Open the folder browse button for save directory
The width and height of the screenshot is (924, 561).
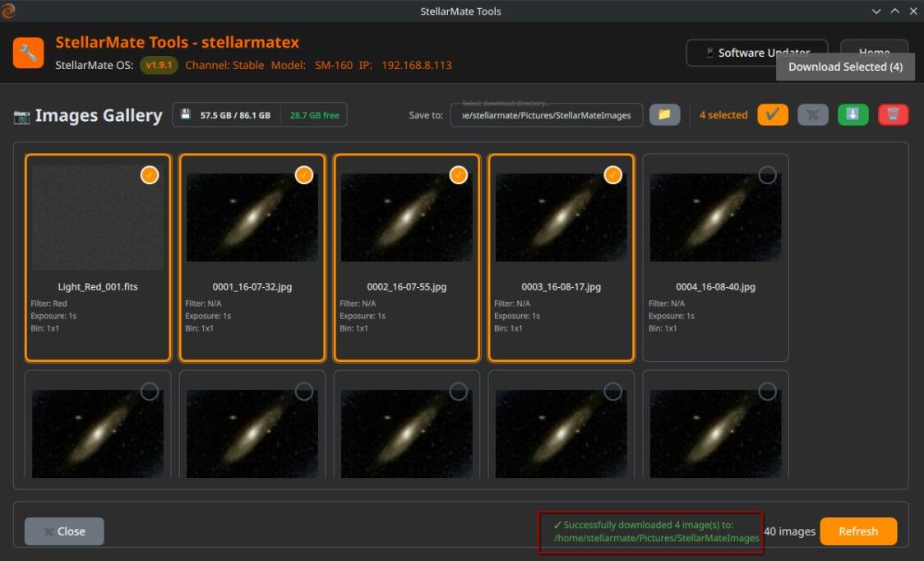[665, 114]
